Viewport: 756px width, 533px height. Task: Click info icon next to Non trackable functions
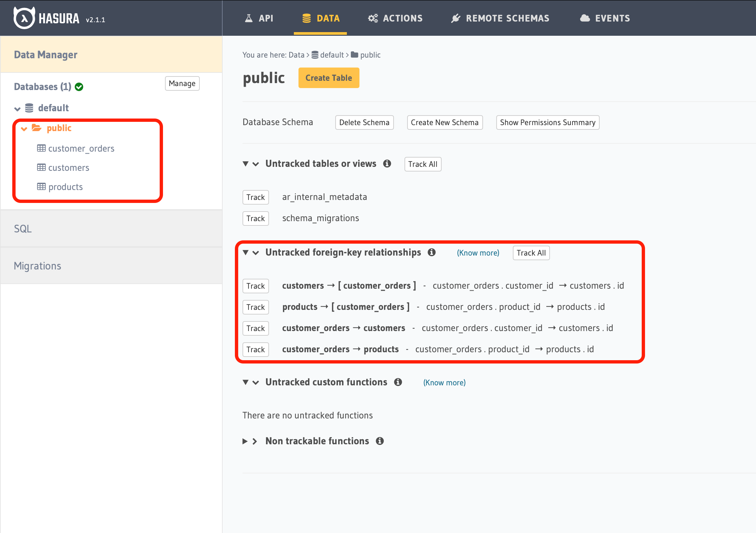click(x=380, y=441)
